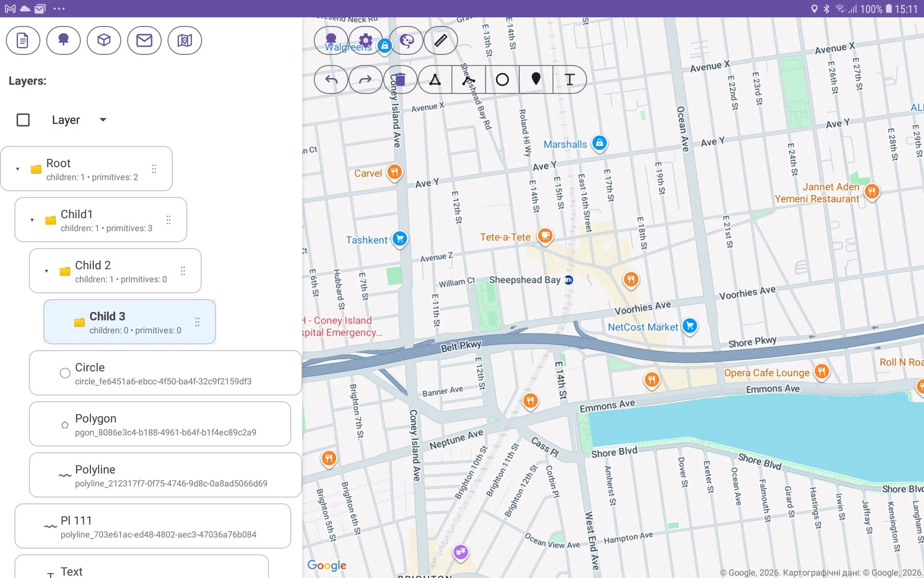Select the ruler measurement tool

tap(441, 40)
